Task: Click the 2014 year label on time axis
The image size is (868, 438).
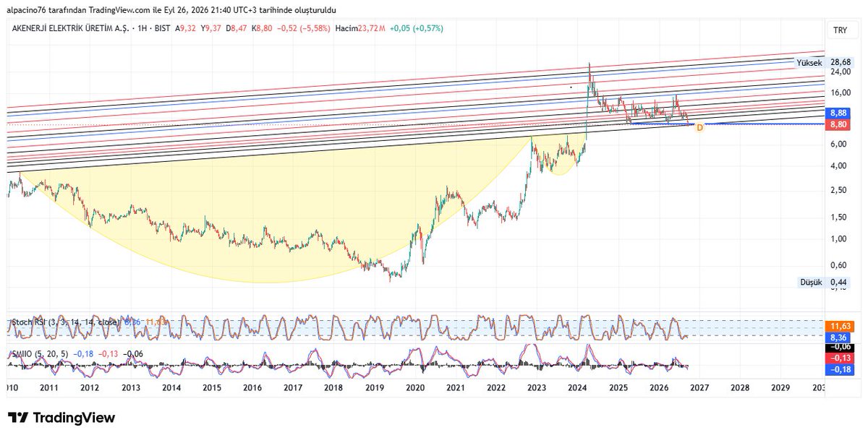Action: point(171,388)
